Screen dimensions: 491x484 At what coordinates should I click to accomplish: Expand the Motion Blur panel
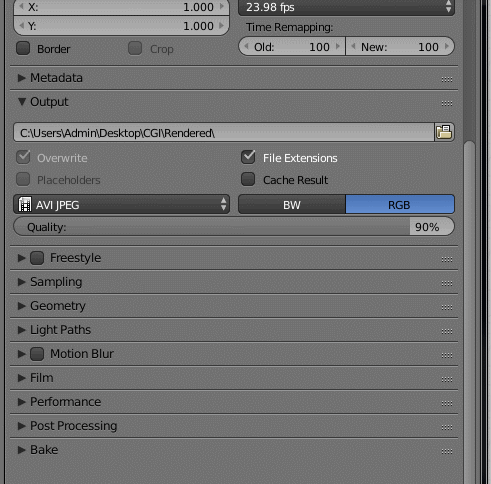click(22, 354)
